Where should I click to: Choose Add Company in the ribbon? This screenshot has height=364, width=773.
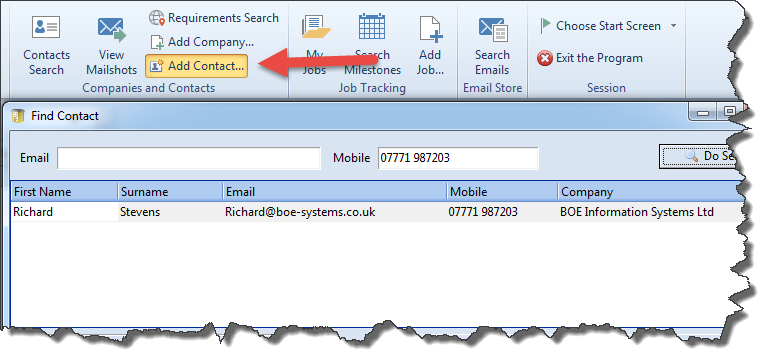[202, 42]
